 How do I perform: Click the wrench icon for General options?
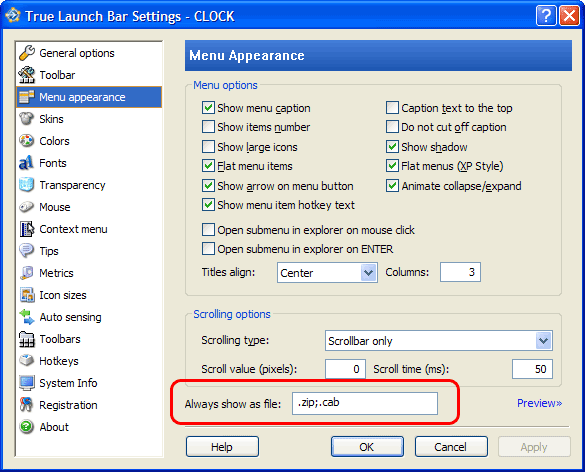pos(26,53)
